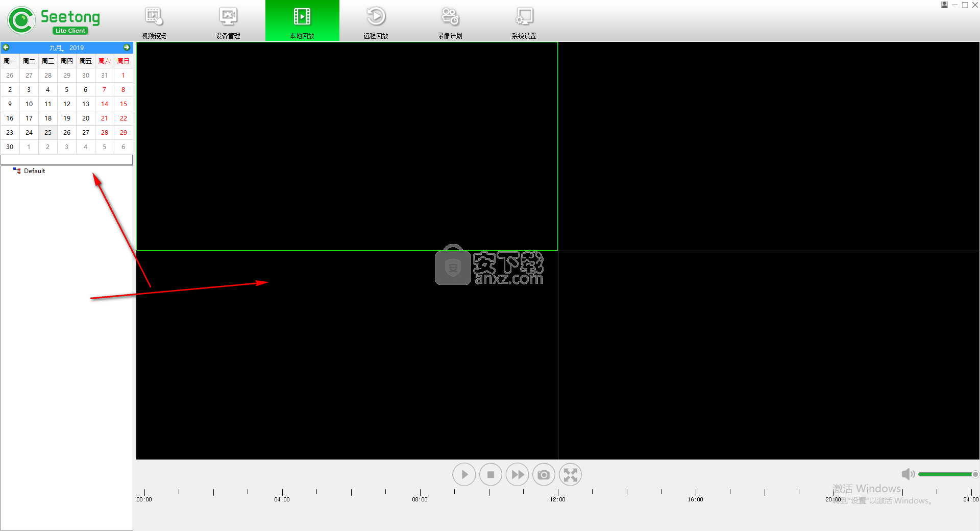The image size is (980, 531).
Task: Click the 16:00 timeline marker
Action: coord(695,499)
